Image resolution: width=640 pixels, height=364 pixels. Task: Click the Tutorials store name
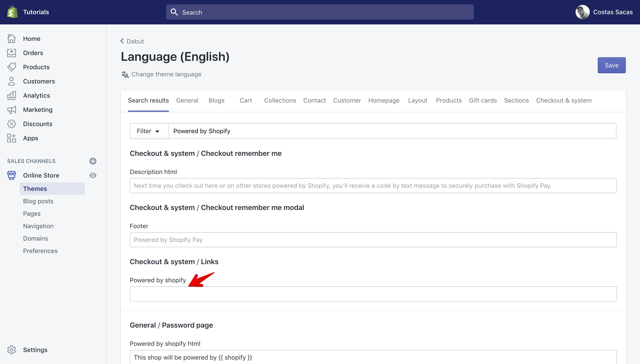pos(36,12)
